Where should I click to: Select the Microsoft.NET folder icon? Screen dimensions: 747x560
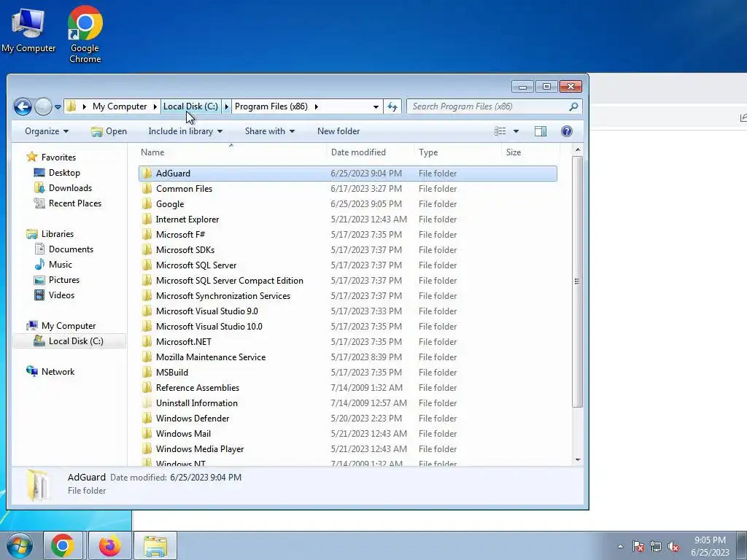coord(147,342)
